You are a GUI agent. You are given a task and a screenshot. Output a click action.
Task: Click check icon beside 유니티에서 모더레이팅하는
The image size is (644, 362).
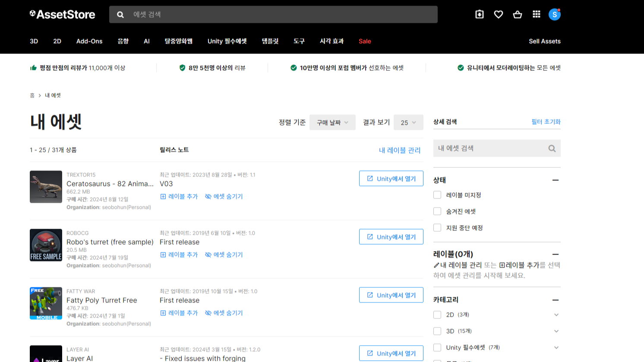[x=461, y=68]
